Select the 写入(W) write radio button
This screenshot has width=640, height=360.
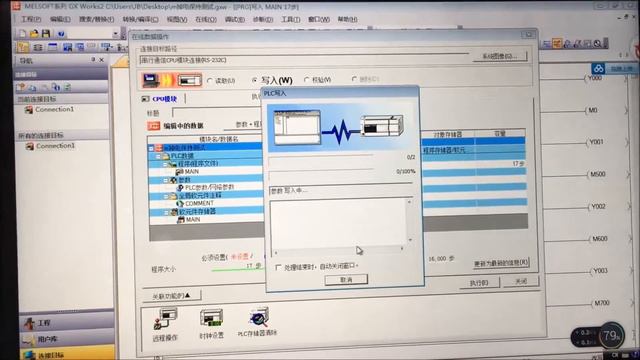click(x=254, y=80)
